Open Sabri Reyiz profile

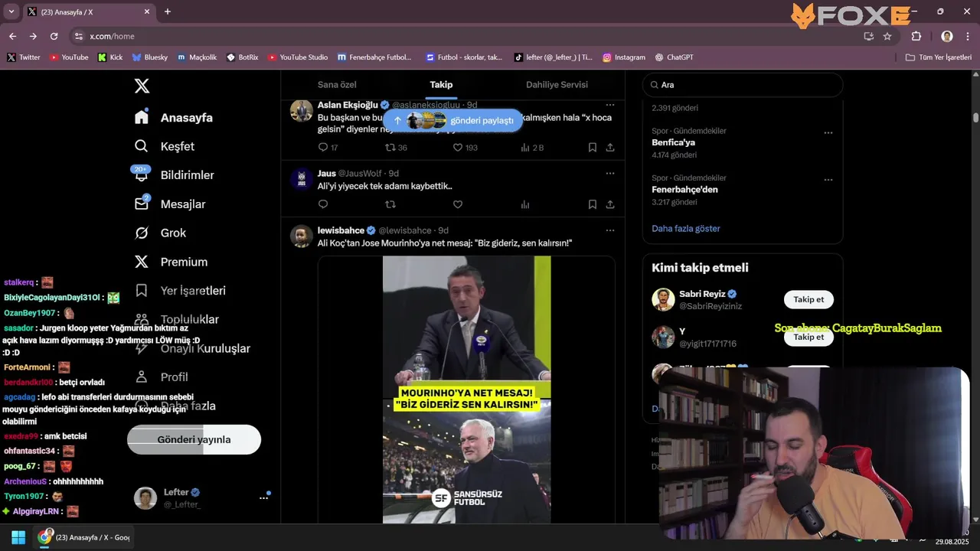tap(702, 294)
